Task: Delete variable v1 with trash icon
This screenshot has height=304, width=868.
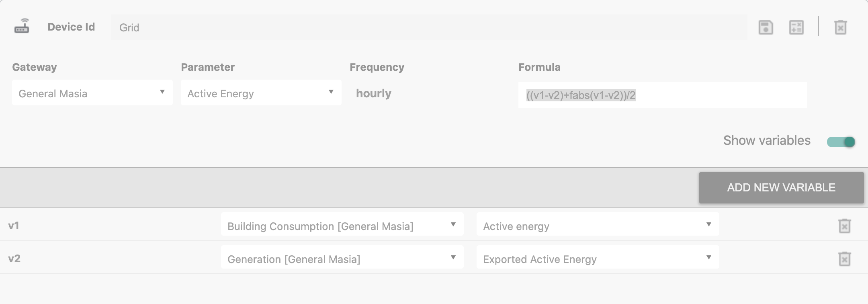Action: tap(844, 226)
